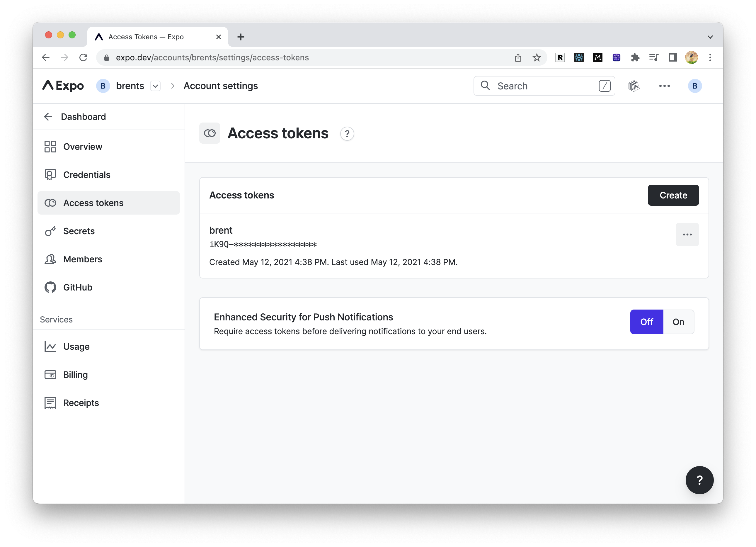This screenshot has width=756, height=547.
Task: Focus the Search input field
Action: pos(544,86)
